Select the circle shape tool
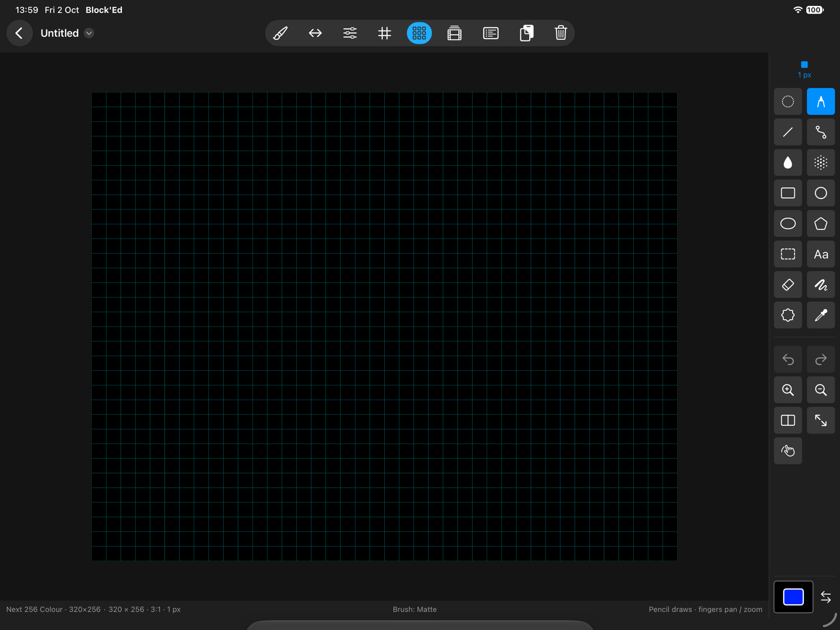840x630 pixels. [x=821, y=193]
